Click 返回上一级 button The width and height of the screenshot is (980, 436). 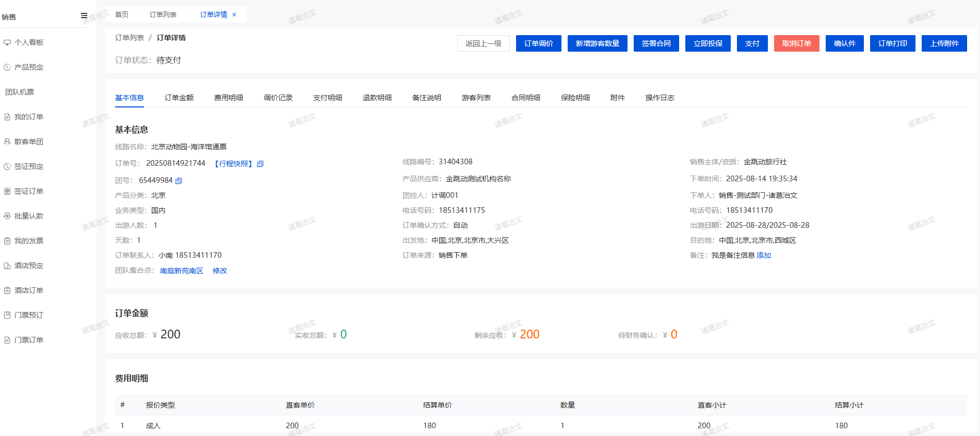(483, 43)
